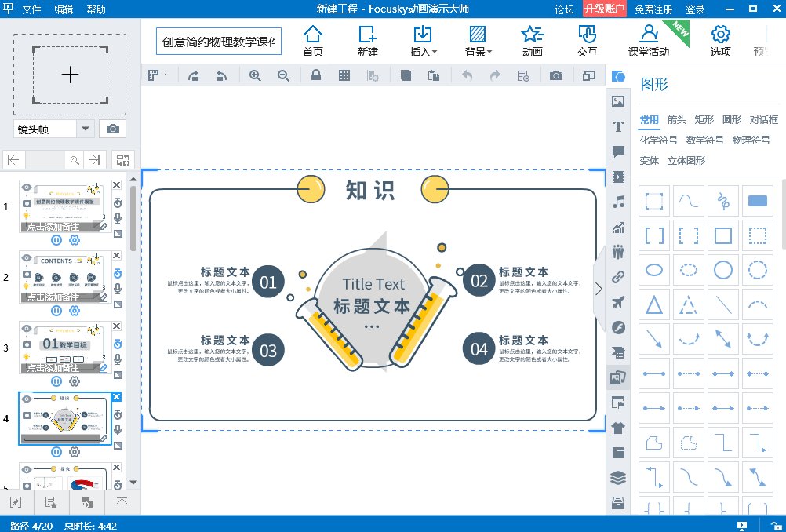Open the 镜头帧 frame type dropdown
This screenshot has width=786, height=532.
[85, 129]
